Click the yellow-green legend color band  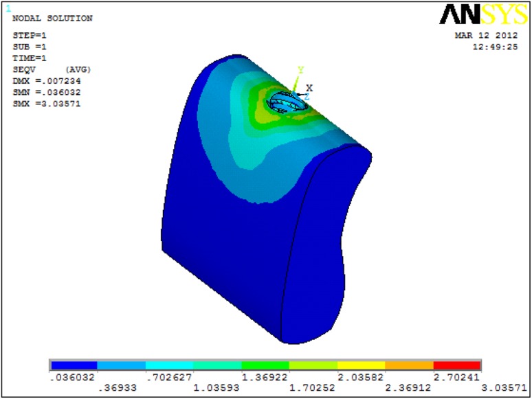pos(313,365)
